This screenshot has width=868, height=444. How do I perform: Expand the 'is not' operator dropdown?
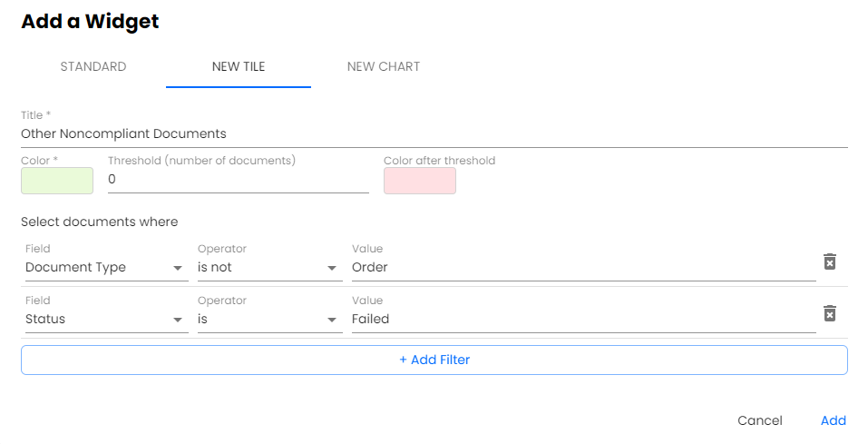[x=268, y=268]
